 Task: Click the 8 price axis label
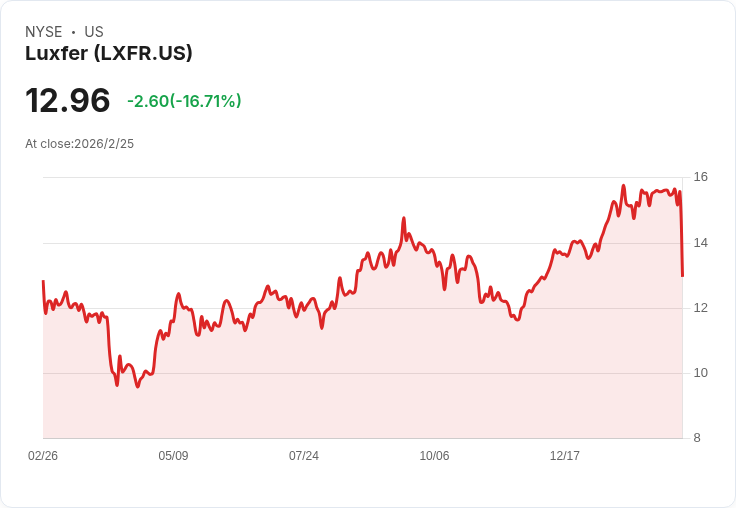pos(697,438)
